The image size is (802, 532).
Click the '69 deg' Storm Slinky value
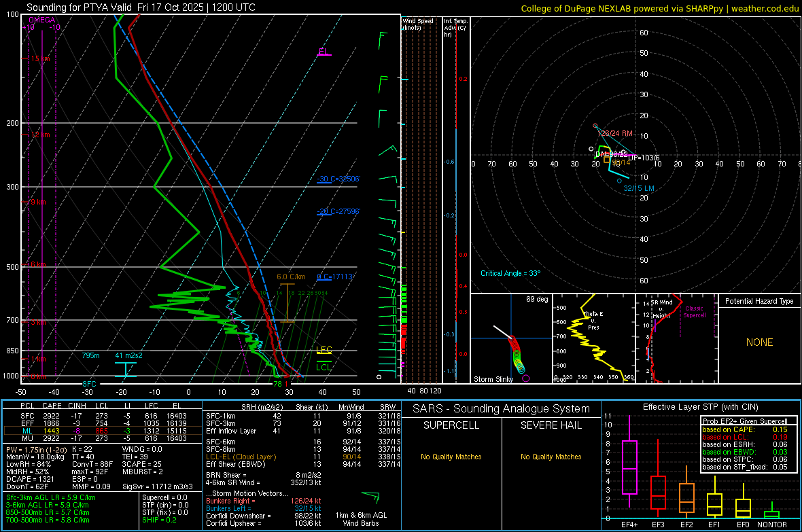(537, 299)
